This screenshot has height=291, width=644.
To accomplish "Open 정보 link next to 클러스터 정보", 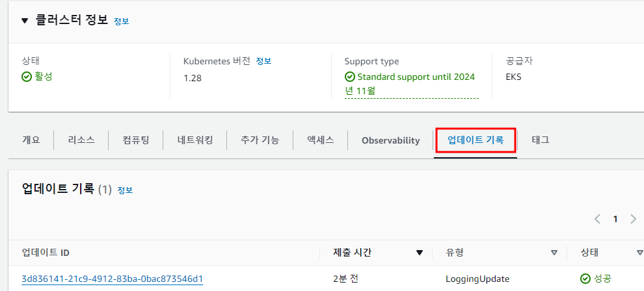I will [x=122, y=21].
